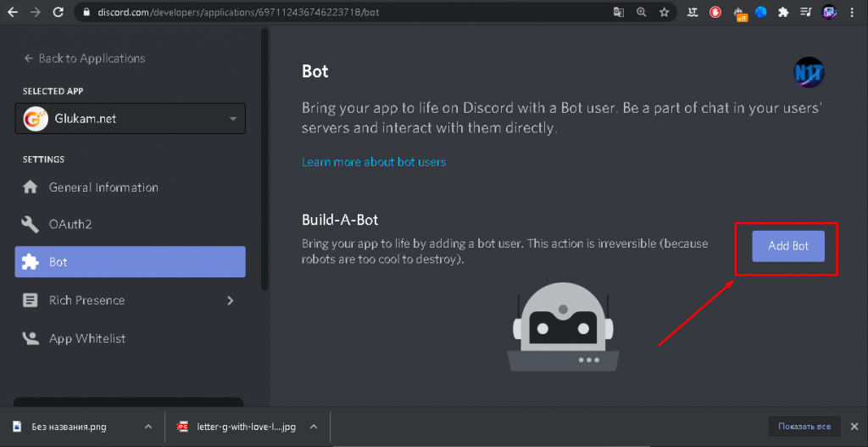The image size is (868, 447).
Task: Expand options arrow for letter-g jpg download
Action: pos(314,427)
